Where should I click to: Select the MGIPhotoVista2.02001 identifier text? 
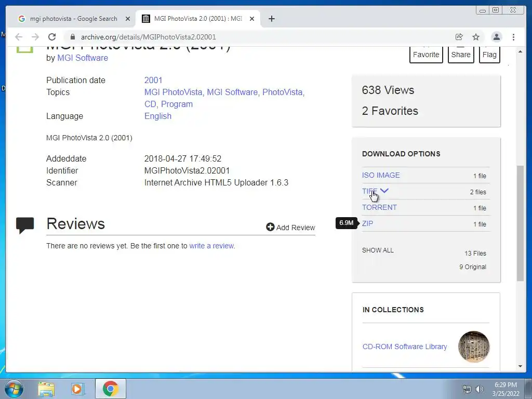(187, 170)
